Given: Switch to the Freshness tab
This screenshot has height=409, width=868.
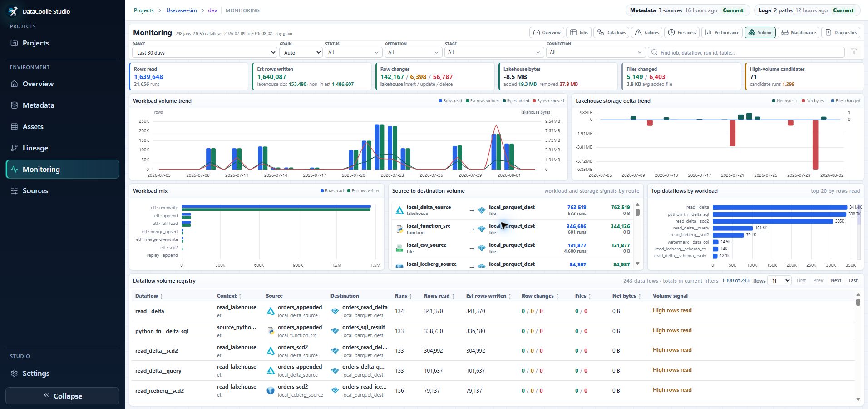Looking at the screenshot, I should click(682, 33).
